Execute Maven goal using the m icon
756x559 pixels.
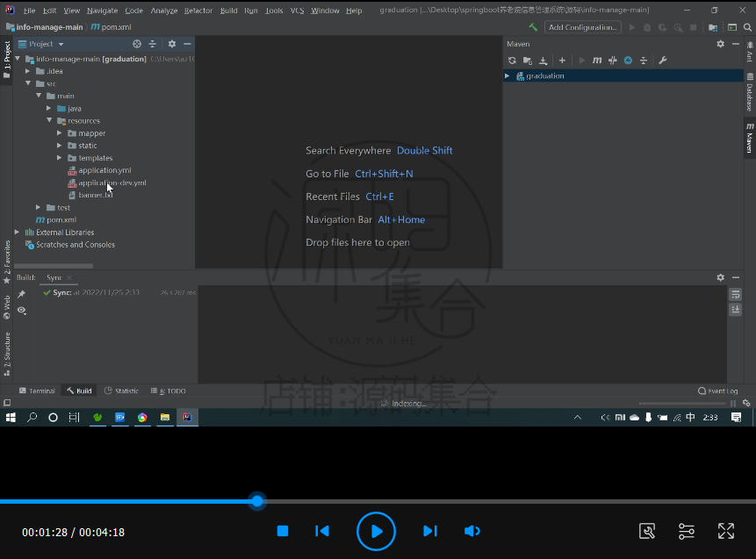click(597, 60)
